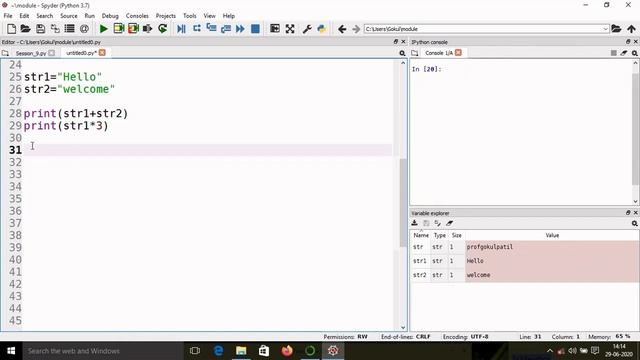Image resolution: width=640 pixels, height=360 pixels.
Task: Select the str1 variable row
Action: [x=525, y=261]
